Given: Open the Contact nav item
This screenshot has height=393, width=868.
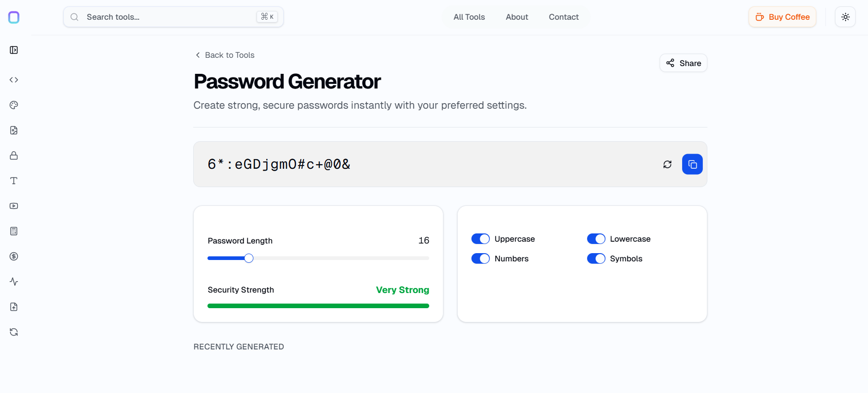Looking at the screenshot, I should (564, 17).
